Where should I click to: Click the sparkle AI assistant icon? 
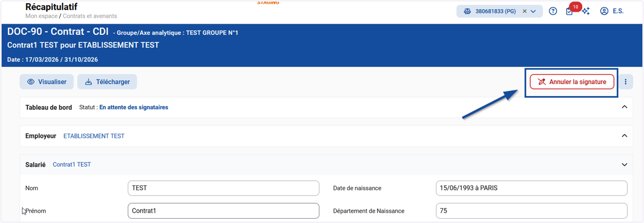click(x=586, y=11)
